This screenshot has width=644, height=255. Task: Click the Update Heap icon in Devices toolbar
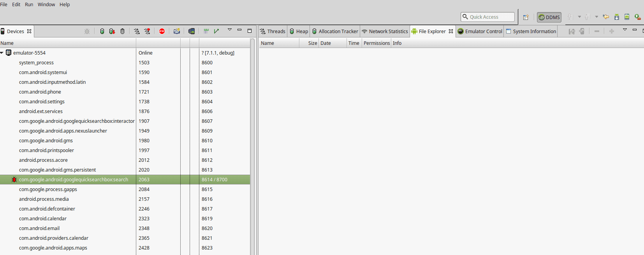tap(102, 31)
